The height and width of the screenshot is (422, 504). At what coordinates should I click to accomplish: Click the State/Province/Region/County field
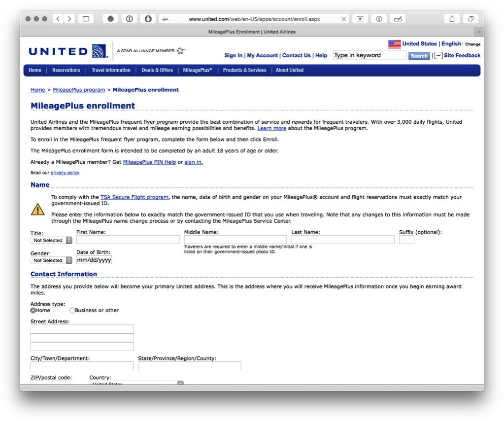190,366
